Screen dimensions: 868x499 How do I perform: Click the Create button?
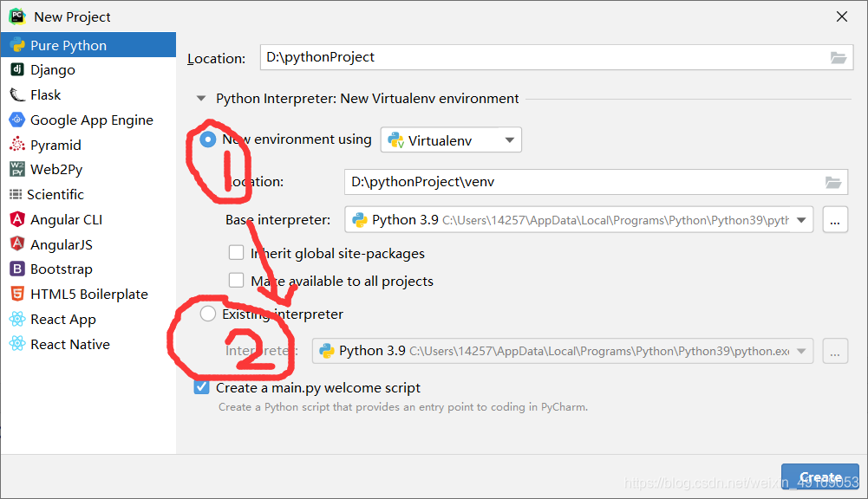(819, 477)
